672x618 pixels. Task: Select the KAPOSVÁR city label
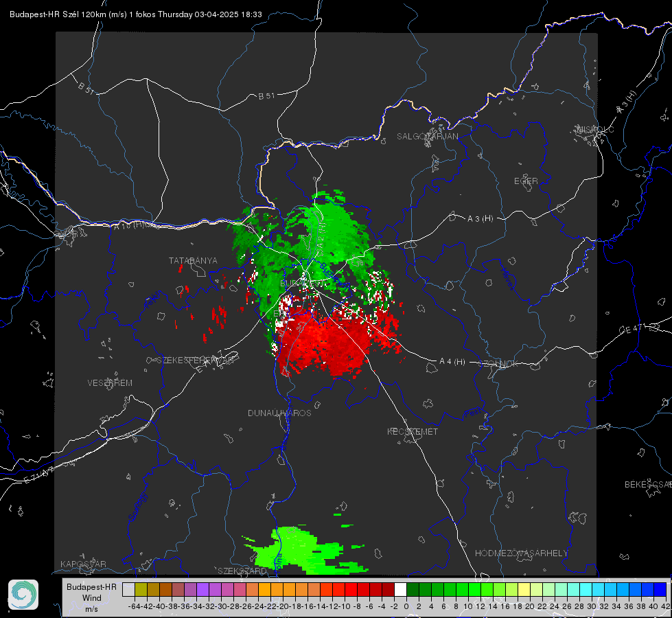(83, 564)
